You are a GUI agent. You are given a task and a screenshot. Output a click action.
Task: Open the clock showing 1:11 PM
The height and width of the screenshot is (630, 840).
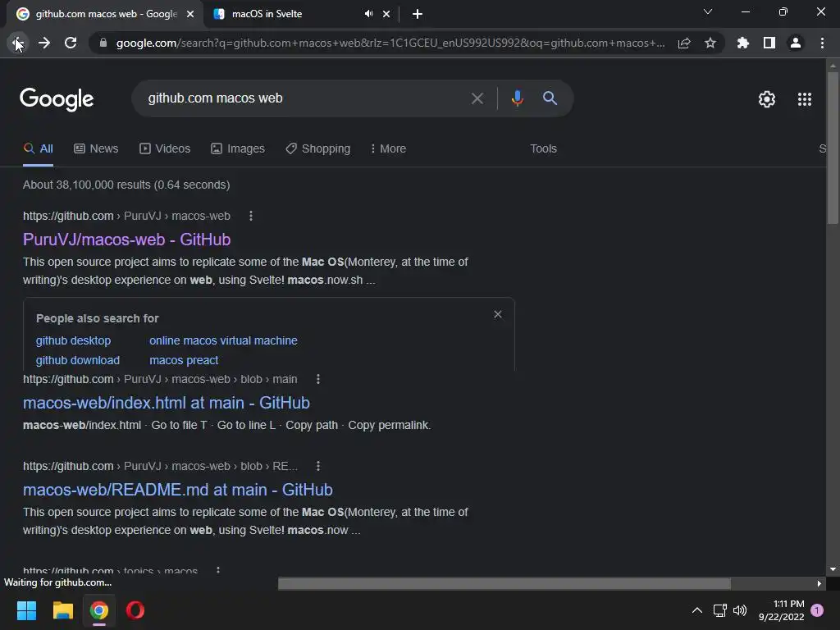tap(782, 610)
